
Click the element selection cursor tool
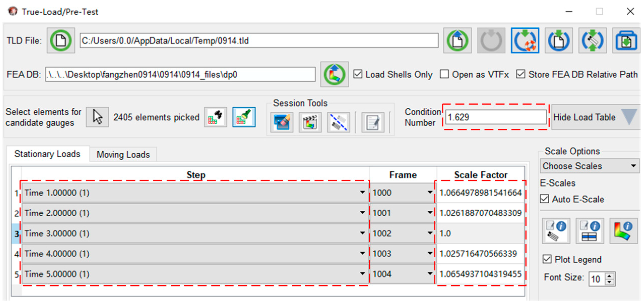(97, 117)
